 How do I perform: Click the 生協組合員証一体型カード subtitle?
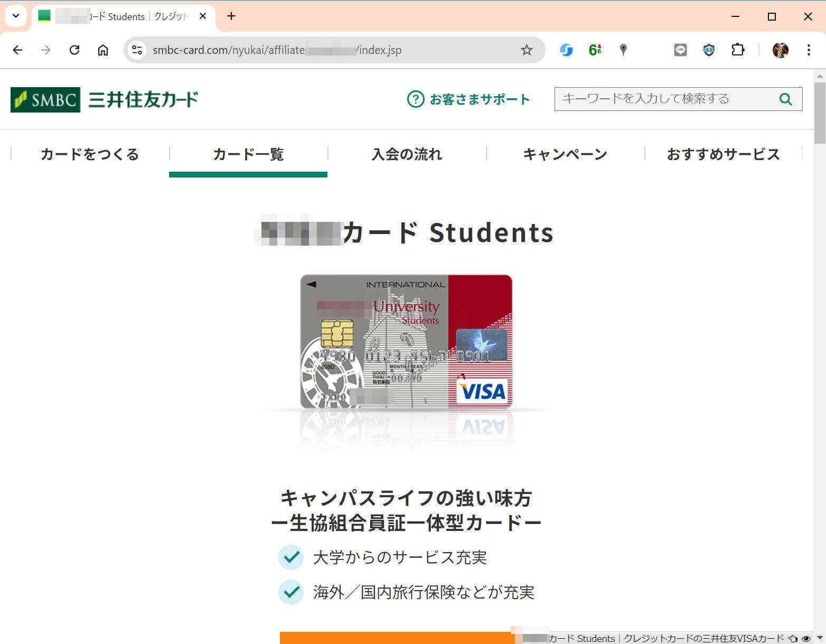[406, 523]
